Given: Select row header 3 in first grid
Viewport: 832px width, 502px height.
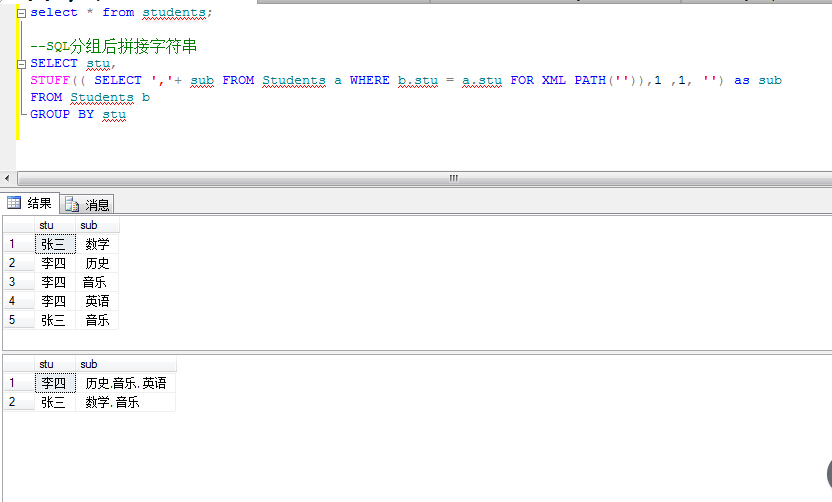Looking at the screenshot, I should point(19,282).
